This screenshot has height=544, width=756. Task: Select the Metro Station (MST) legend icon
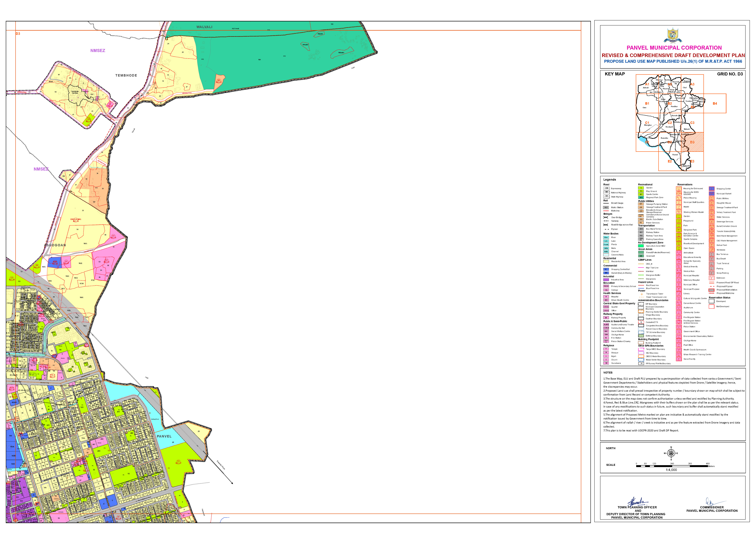click(x=606, y=208)
